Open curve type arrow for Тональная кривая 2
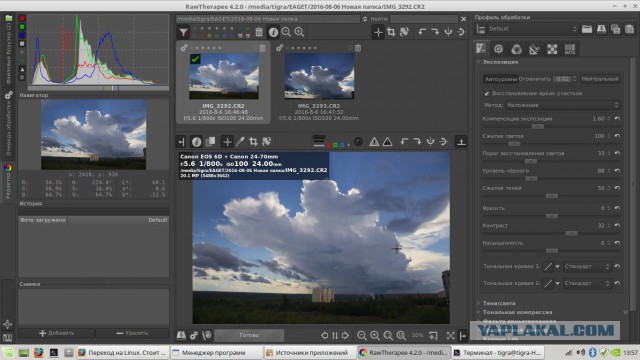Image resolution: width=640 pixels, height=360 pixels. click(557, 283)
